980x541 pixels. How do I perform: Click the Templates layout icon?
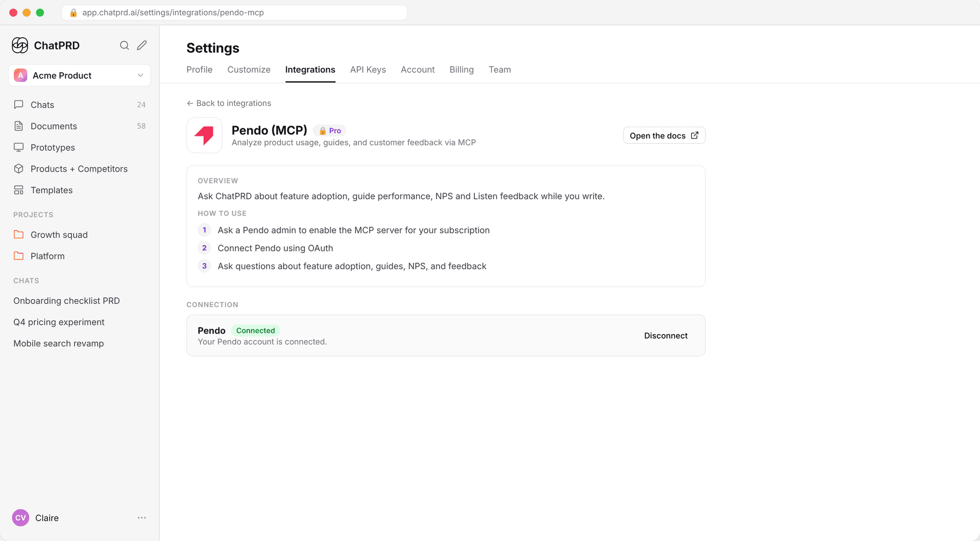19,190
